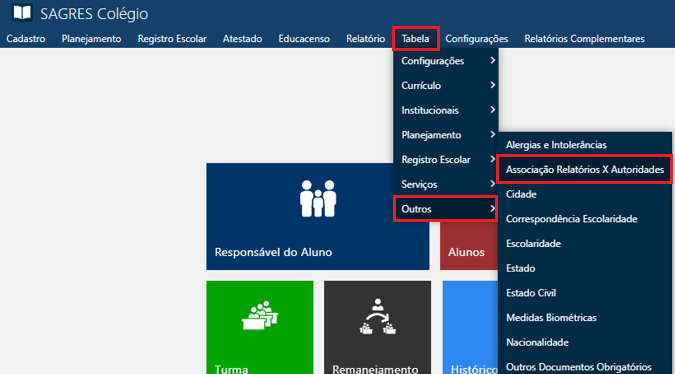
Task: Open the Planejamento menu in top bar
Action: [91, 39]
